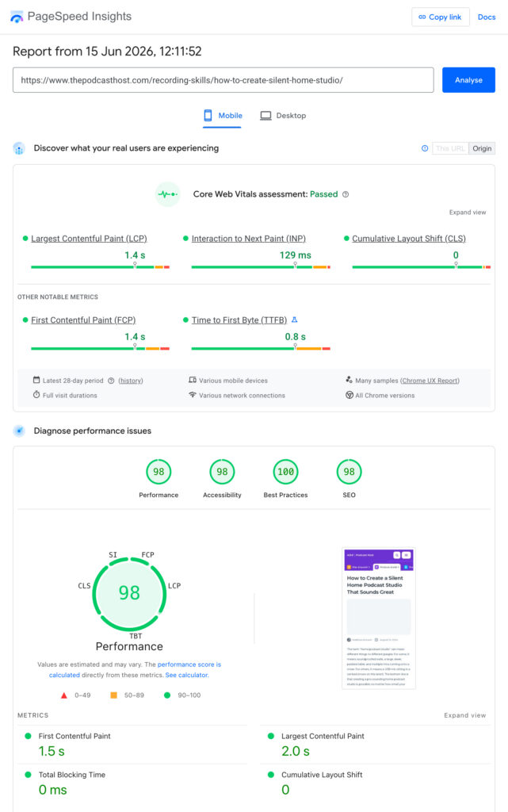Click the info icon beside This URL
Image resolution: width=508 pixels, height=812 pixels.
tap(425, 148)
